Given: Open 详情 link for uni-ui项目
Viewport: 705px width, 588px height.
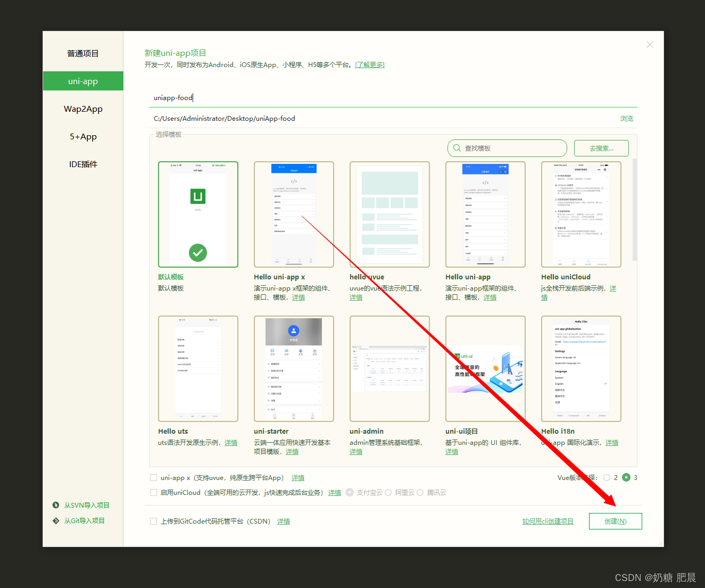Looking at the screenshot, I should tap(452, 452).
